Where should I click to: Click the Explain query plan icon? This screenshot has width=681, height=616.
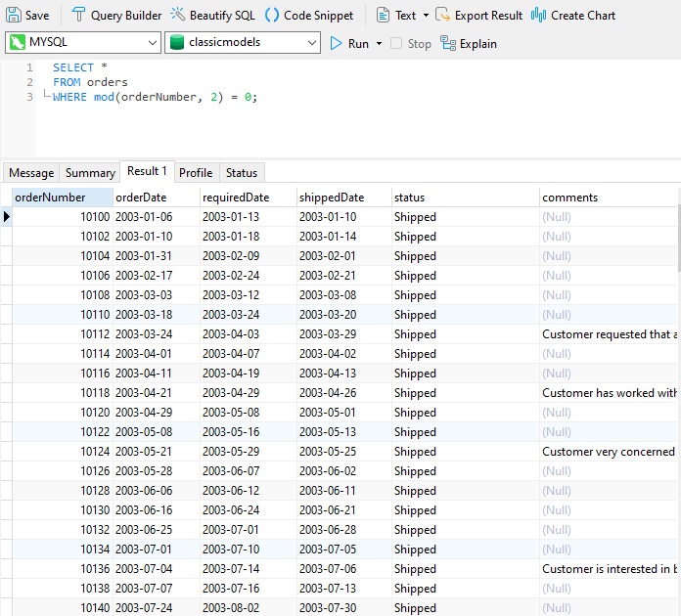coord(448,43)
